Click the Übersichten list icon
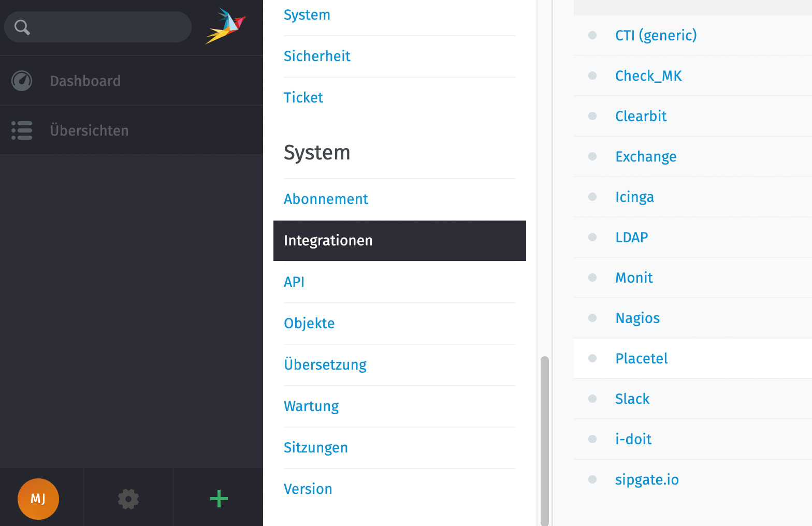 point(22,130)
